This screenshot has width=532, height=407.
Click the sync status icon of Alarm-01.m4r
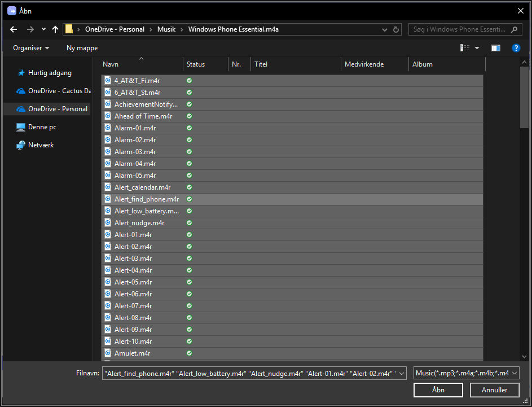[190, 128]
